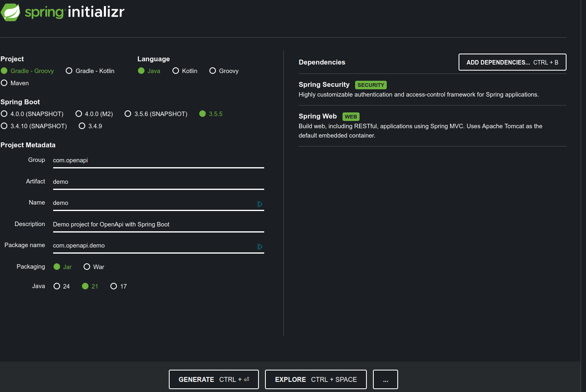Focus the Description input field
The height and width of the screenshot is (392, 586).
point(158,224)
